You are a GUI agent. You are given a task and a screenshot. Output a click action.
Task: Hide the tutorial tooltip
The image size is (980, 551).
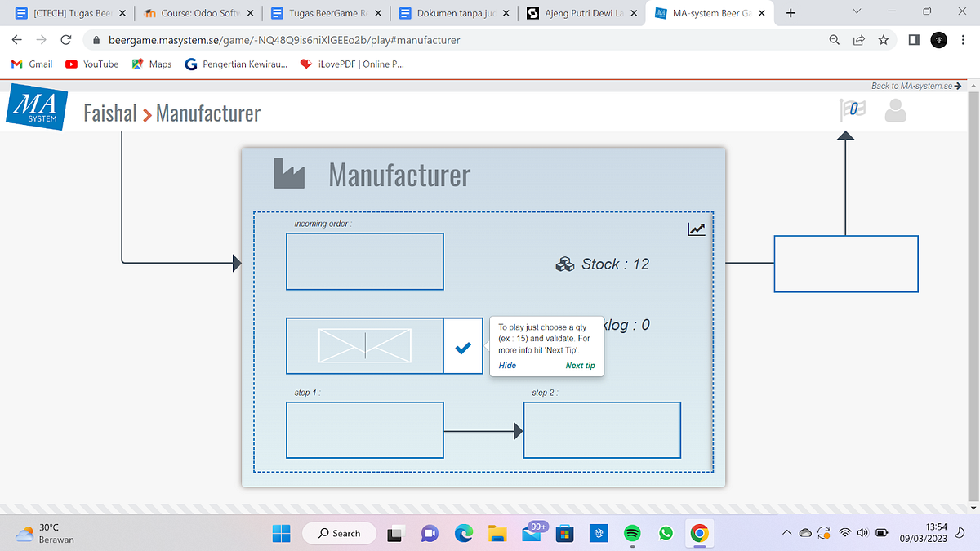pos(506,365)
